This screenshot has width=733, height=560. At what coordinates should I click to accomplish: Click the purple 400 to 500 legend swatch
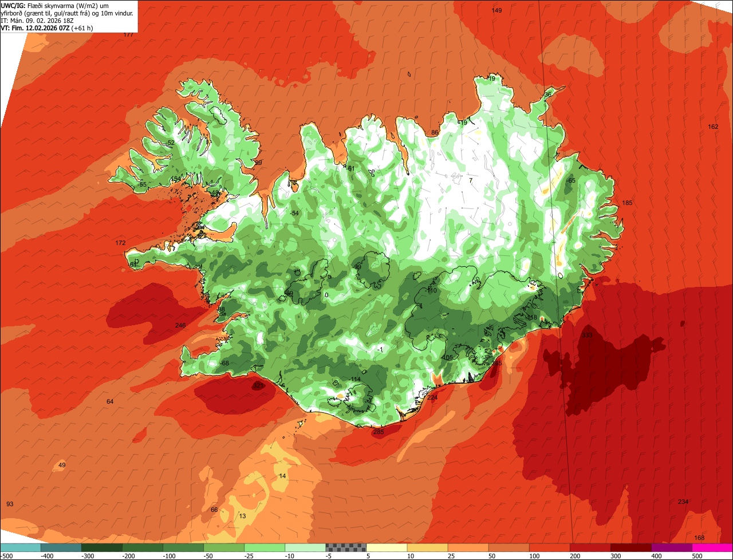point(671,547)
